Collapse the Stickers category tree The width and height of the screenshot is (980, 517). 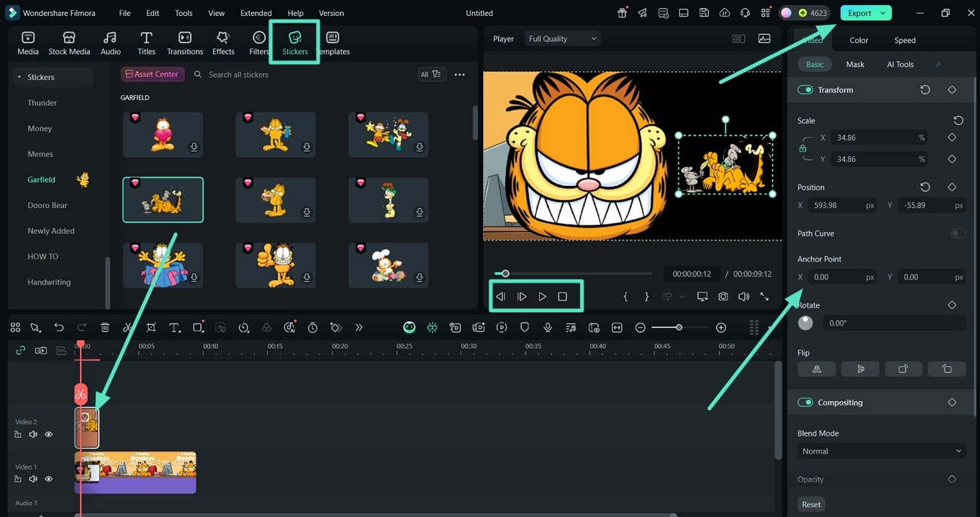click(x=19, y=77)
